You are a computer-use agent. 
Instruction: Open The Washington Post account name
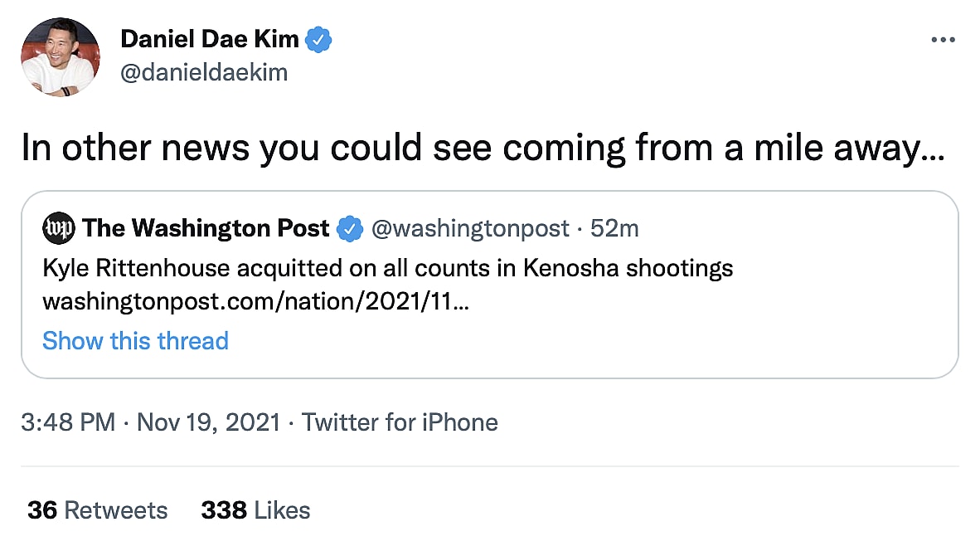coord(206,228)
